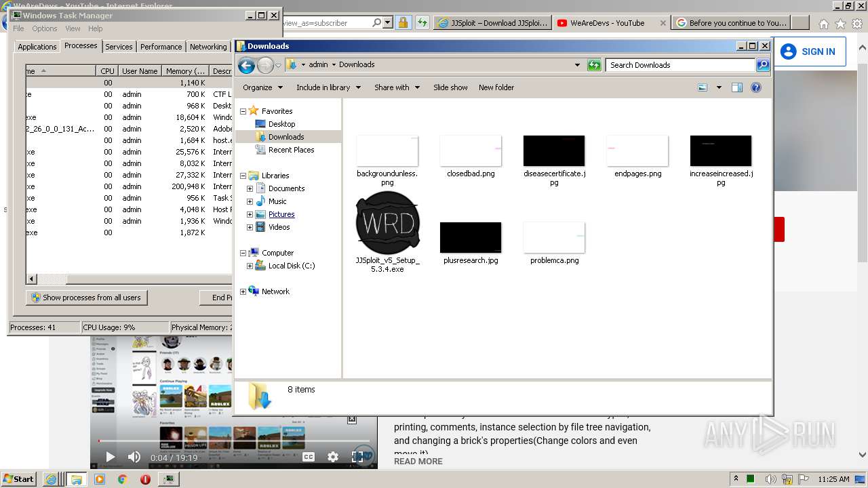Expand the Network tree node
The width and height of the screenshot is (868, 488).
point(243,291)
